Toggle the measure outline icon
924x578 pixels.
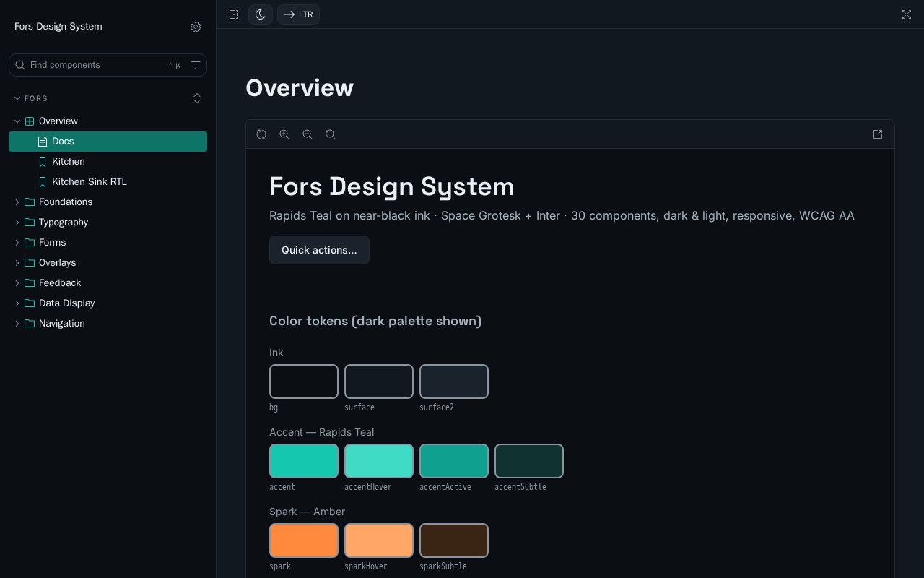(x=234, y=14)
